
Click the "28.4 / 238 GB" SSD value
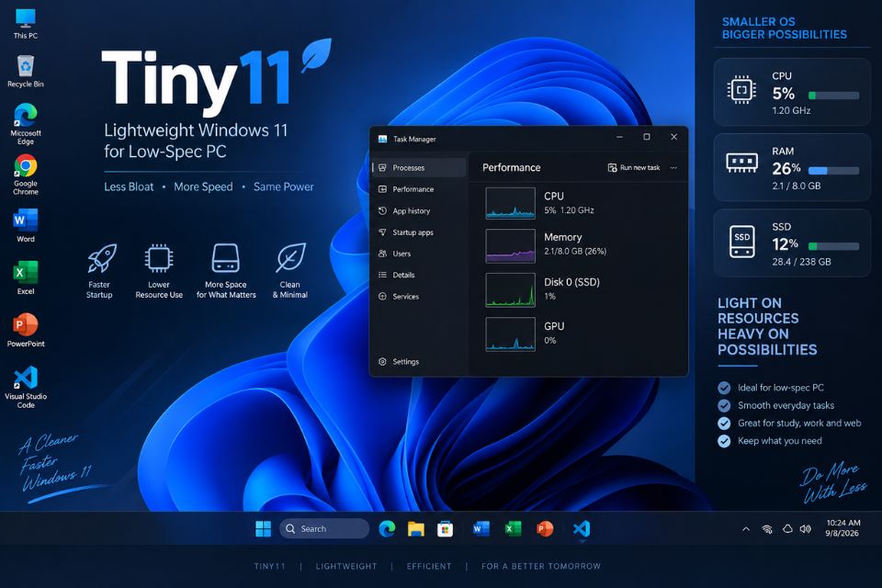pos(801,262)
